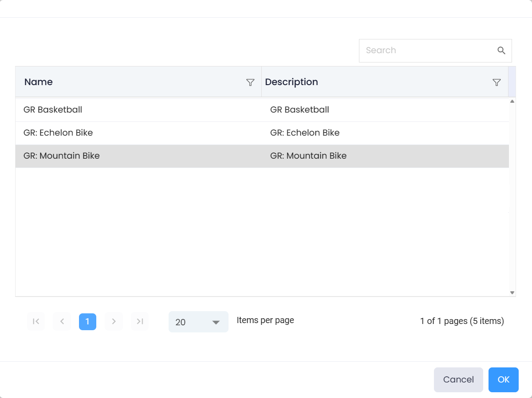Go to the first page

click(x=36, y=322)
